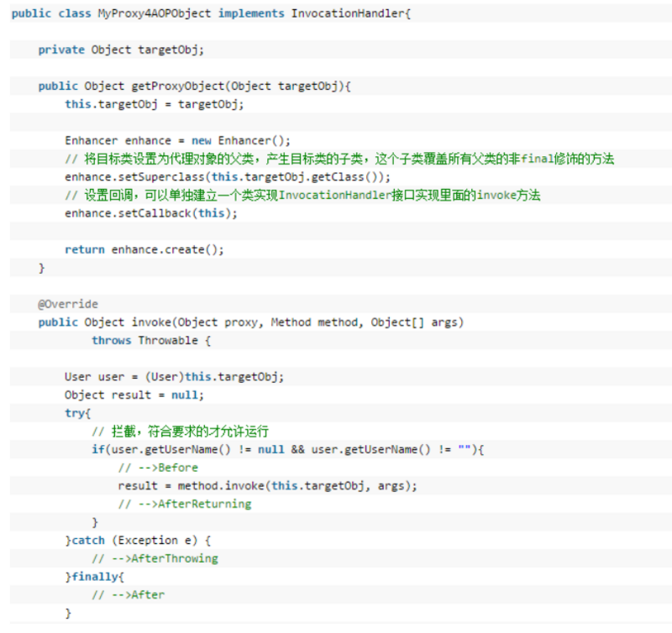672x633 pixels.
Task: Click the '// -->Before' comment
Action: [x=158, y=468]
